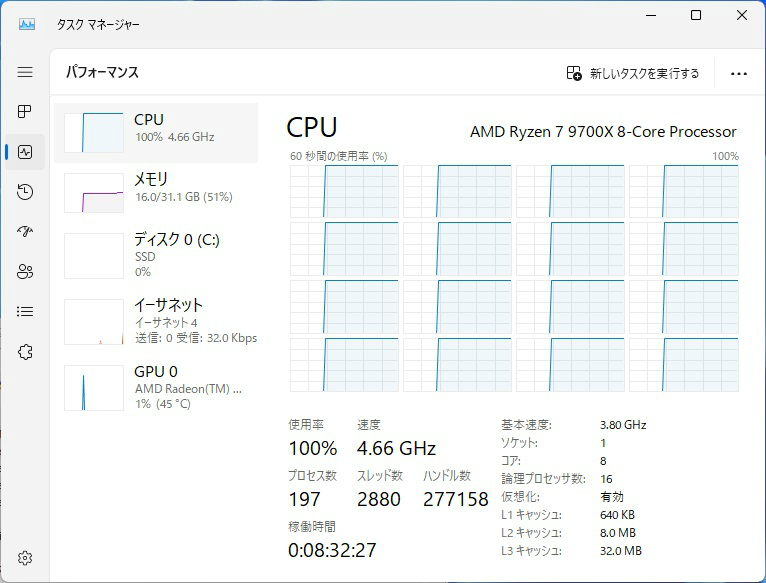
Task: Click the GPU 0 thumbnail graph
Action: coord(94,387)
